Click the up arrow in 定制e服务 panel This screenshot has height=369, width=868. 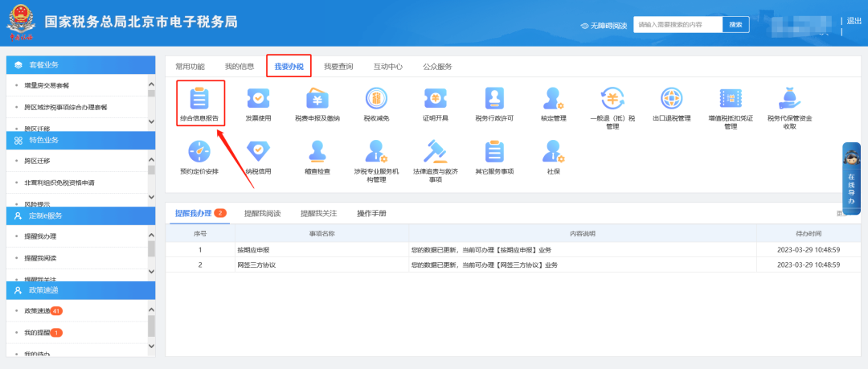click(152, 235)
